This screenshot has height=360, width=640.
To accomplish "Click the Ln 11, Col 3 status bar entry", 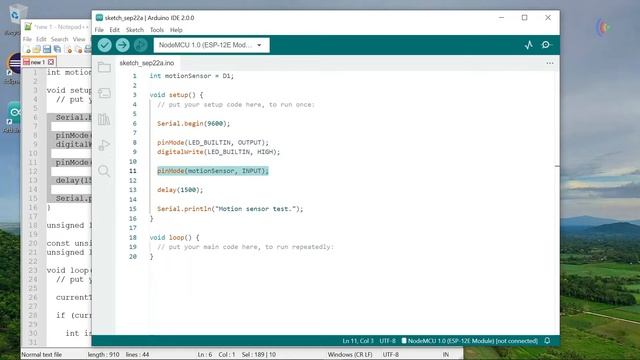I will click(x=358, y=340).
